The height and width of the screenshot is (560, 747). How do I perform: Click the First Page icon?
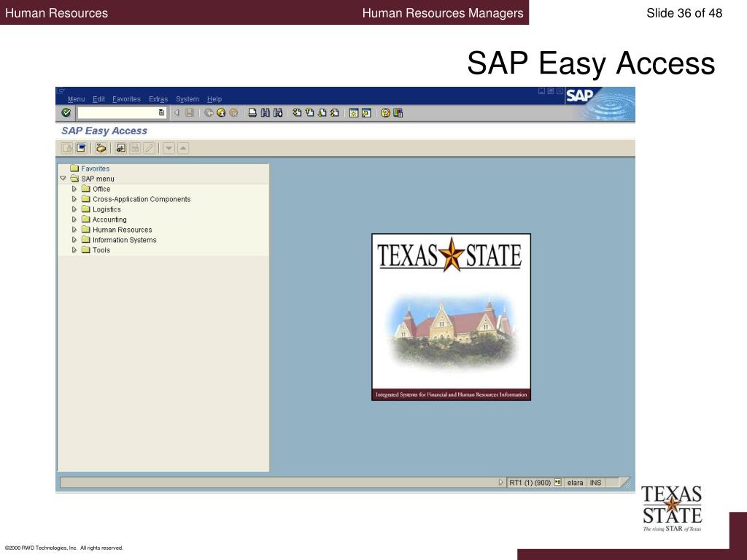click(x=298, y=113)
